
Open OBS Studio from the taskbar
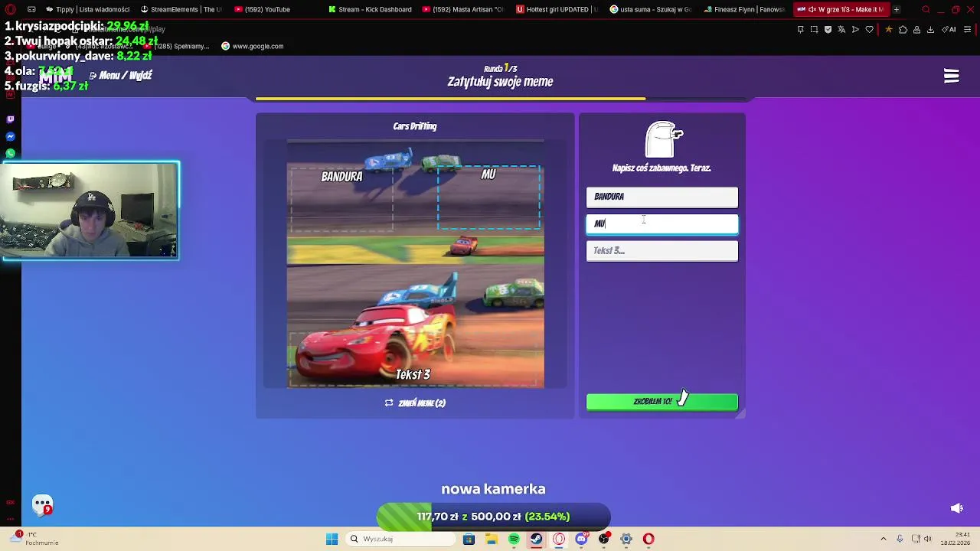(x=604, y=539)
